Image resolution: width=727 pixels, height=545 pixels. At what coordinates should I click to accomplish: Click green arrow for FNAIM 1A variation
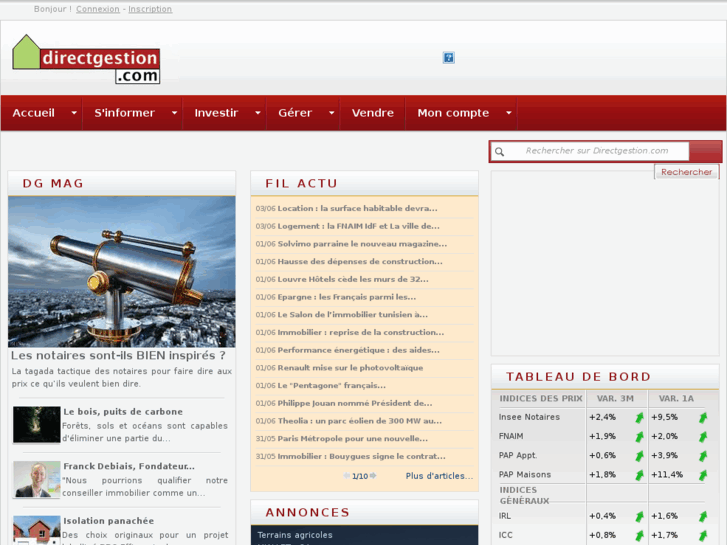coord(703,436)
